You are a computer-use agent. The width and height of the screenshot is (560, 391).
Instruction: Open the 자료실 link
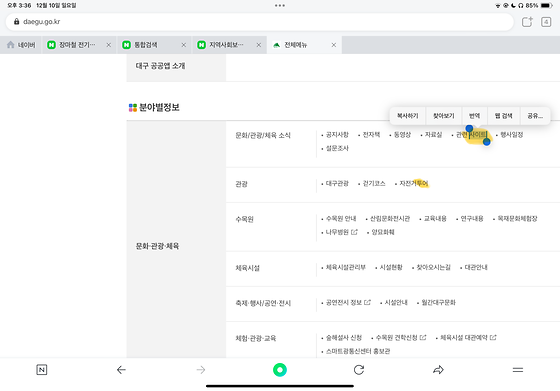click(433, 135)
